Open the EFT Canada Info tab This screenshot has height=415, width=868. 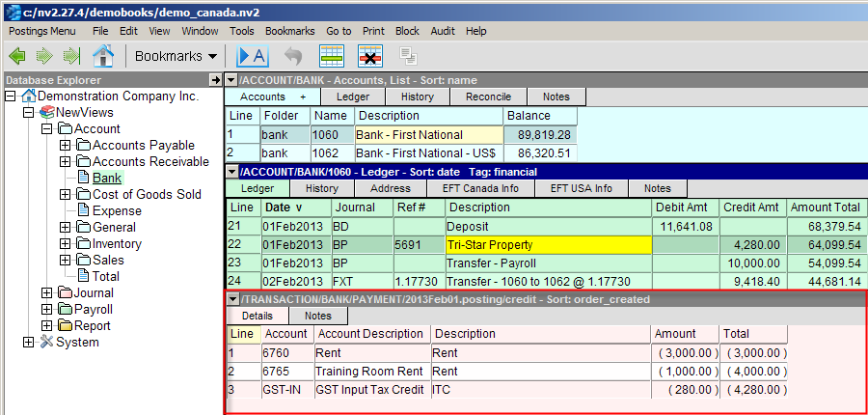480,188
